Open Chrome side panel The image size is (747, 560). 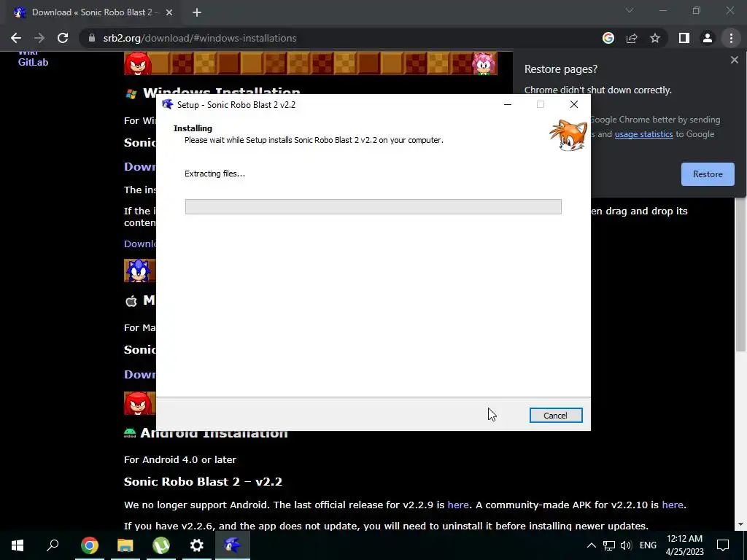click(684, 38)
